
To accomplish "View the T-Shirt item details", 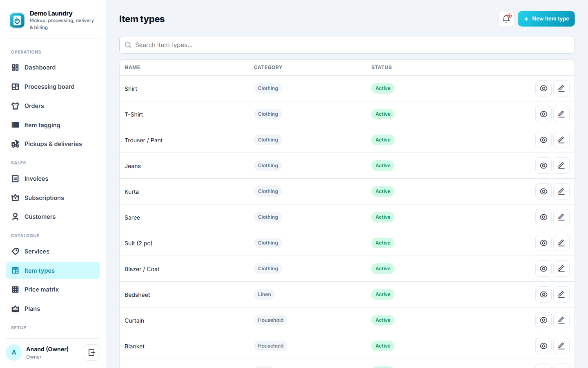I will click(x=543, y=114).
